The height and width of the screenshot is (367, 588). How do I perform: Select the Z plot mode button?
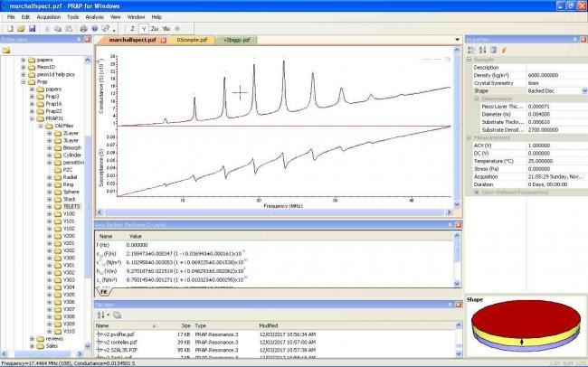[x=133, y=28]
